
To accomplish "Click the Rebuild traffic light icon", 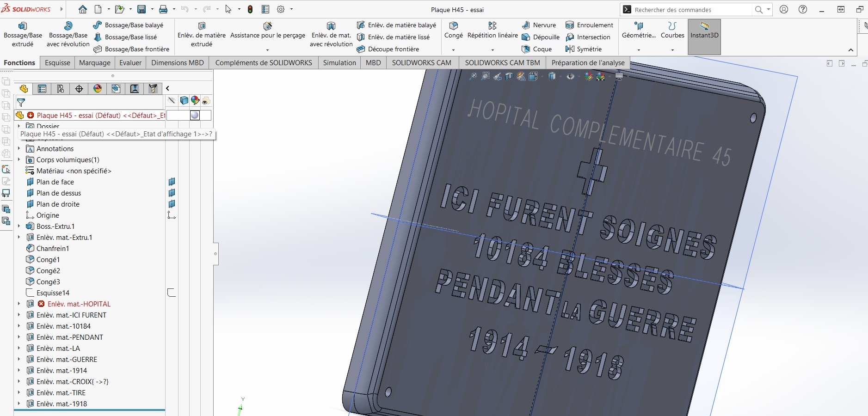I will coord(250,9).
